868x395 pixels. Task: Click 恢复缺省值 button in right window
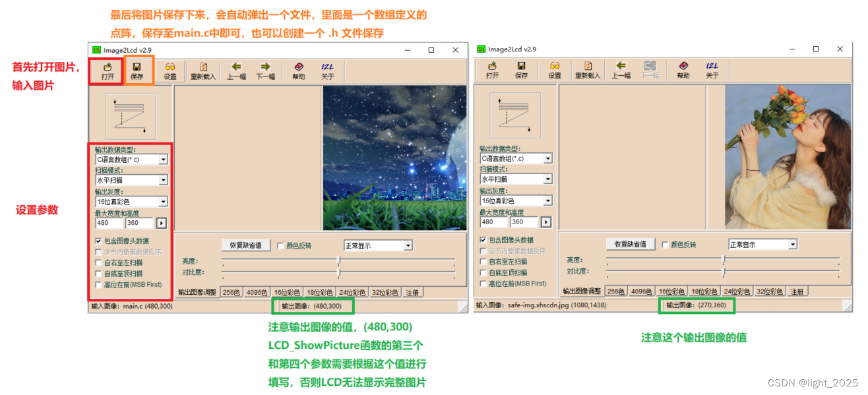coord(631,245)
